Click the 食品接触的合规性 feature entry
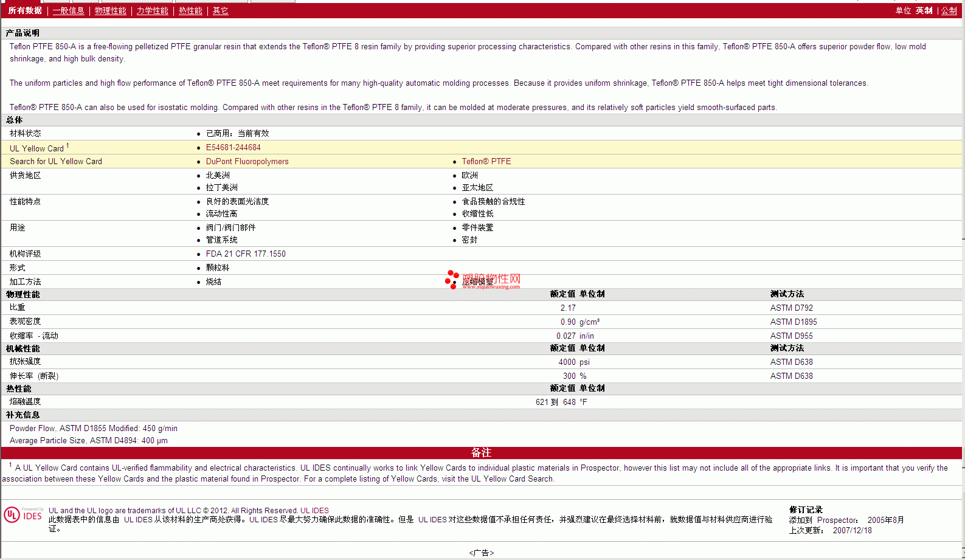The width and height of the screenshot is (965, 560). pyautogui.click(x=493, y=201)
